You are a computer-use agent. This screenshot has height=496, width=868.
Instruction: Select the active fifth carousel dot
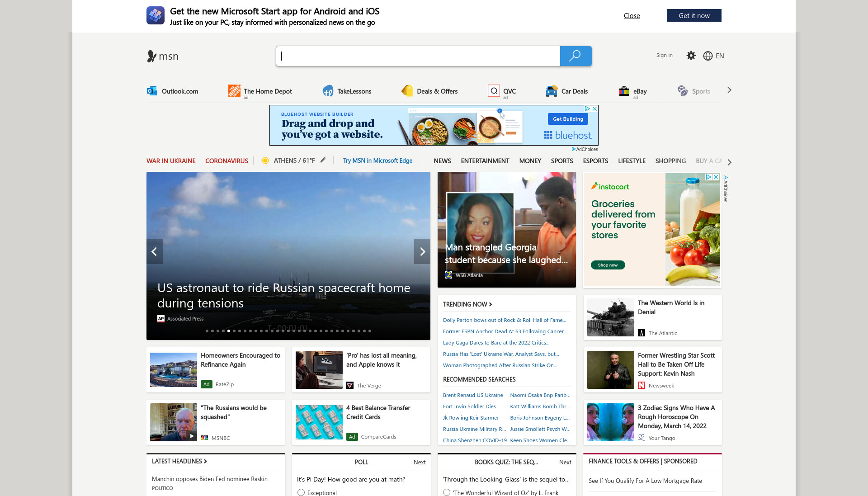coord(229,331)
